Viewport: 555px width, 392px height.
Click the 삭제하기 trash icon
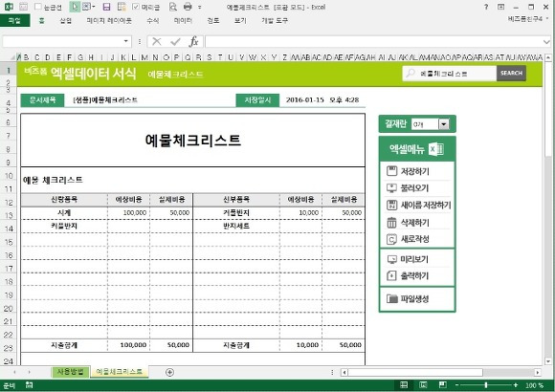[x=391, y=223]
